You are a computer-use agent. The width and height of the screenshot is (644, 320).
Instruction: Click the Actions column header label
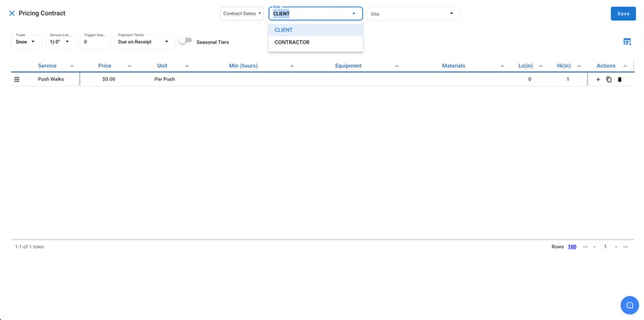pyautogui.click(x=606, y=66)
